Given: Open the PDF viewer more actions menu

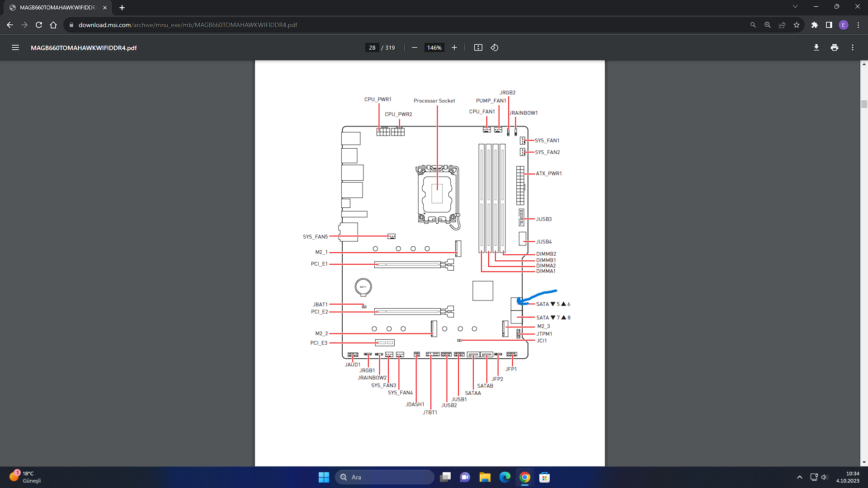Looking at the screenshot, I should (x=853, y=47).
